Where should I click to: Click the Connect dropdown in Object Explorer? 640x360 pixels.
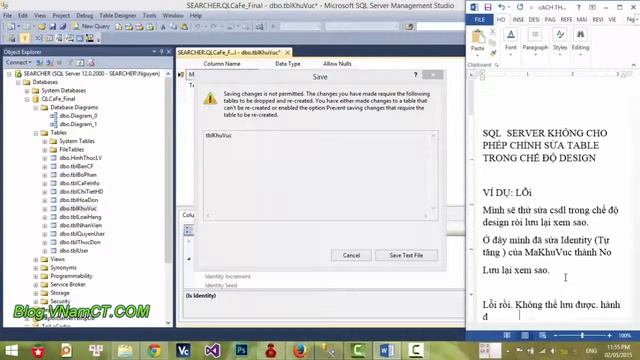click(19, 62)
